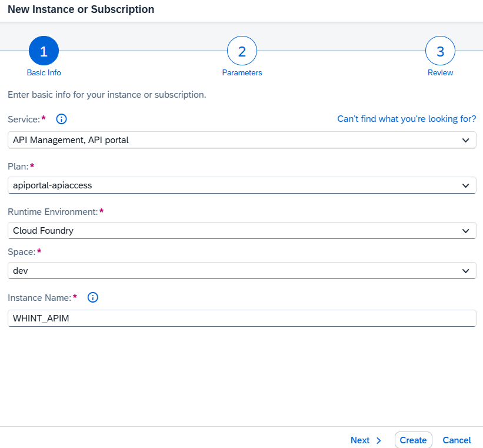Click the Basic Info step label
483x448 pixels.
click(x=44, y=73)
